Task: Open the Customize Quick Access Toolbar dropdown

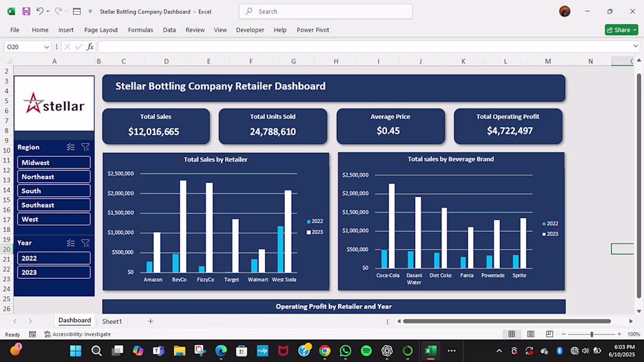Action: pyautogui.click(x=90, y=11)
